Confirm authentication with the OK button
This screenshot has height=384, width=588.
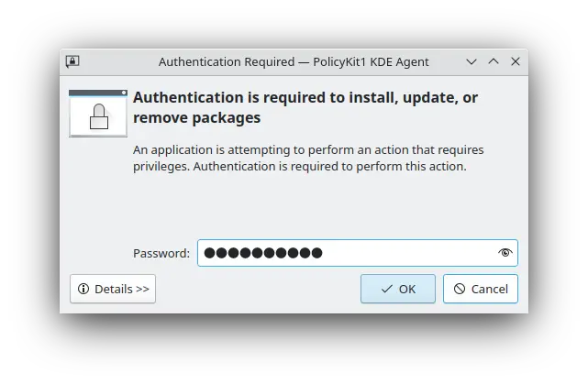(x=398, y=289)
